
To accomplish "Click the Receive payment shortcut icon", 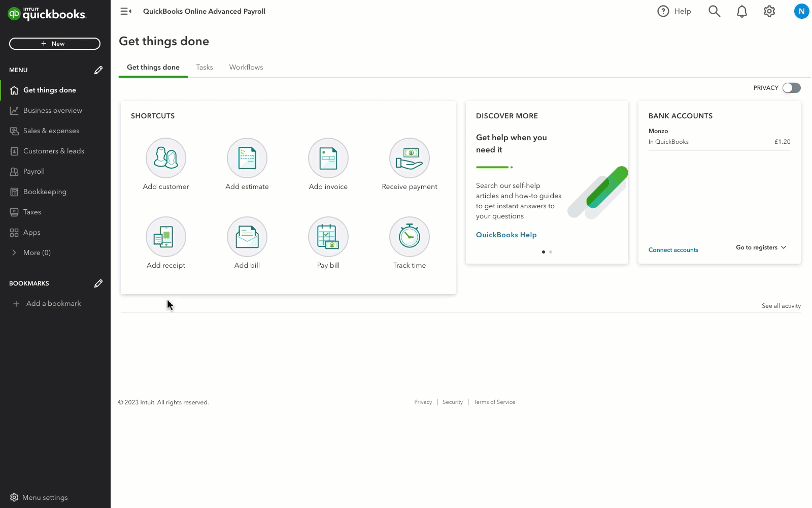I will pyautogui.click(x=410, y=158).
